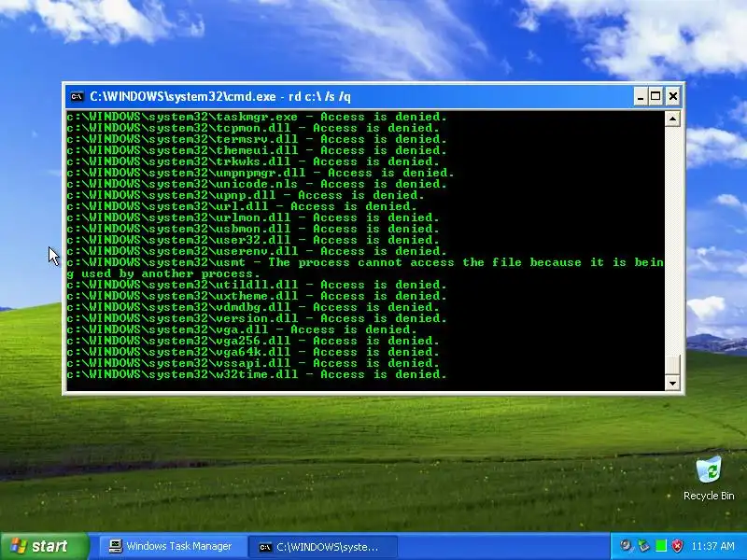Click the version.dll output line

coord(257,318)
